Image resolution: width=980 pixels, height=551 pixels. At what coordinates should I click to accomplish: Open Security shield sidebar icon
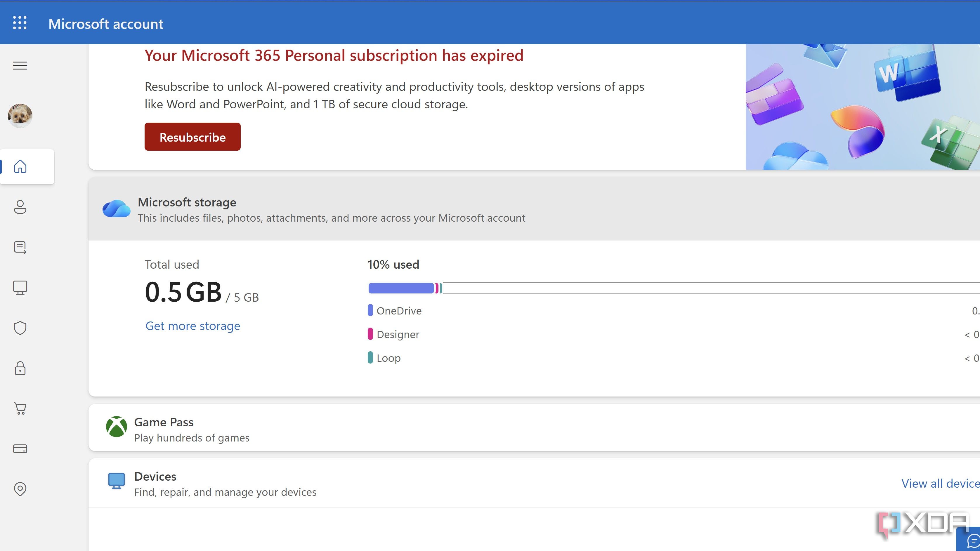click(20, 328)
